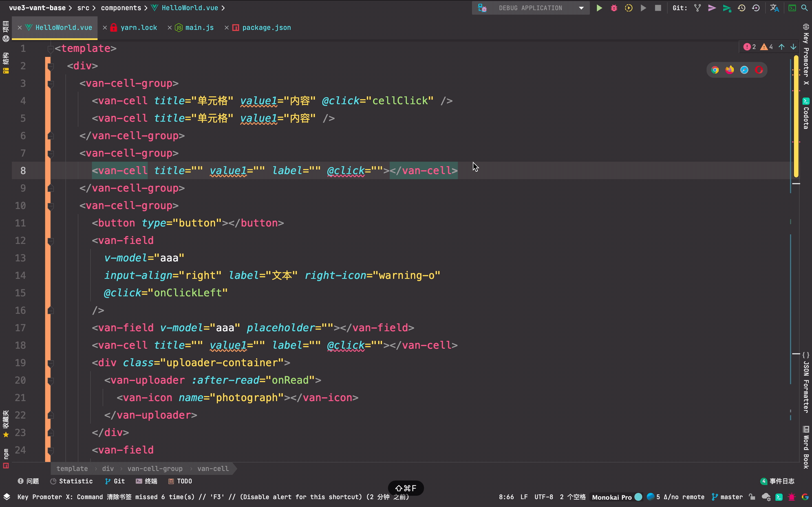
Task: Collapse the van-field fold on line 12
Action: 51,241
